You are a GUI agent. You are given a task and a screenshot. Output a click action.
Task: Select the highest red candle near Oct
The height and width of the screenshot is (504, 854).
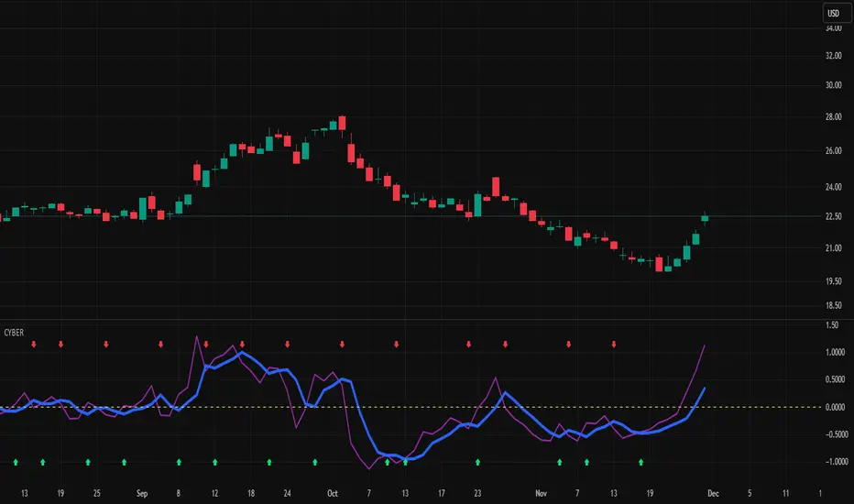[x=342, y=123]
